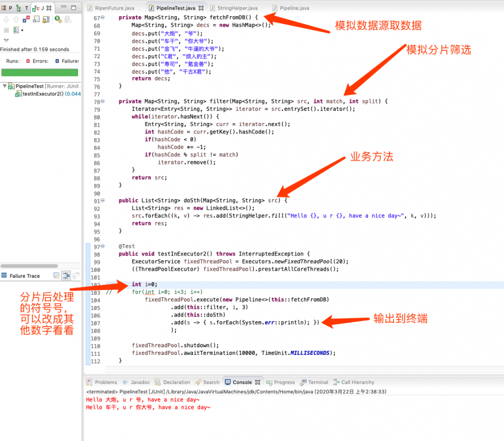
Task: Open the Javadoc view tab
Action: click(136, 382)
